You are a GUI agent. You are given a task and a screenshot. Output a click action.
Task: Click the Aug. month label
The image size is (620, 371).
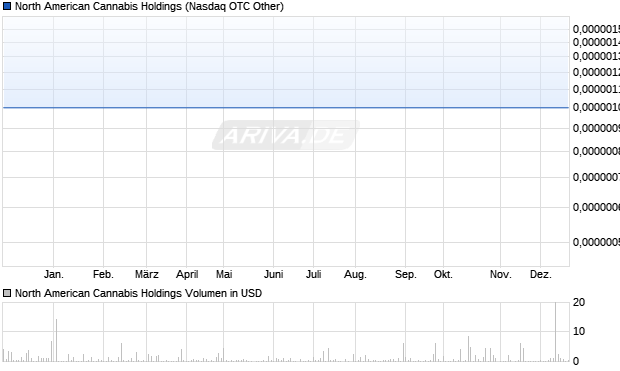pos(355,274)
